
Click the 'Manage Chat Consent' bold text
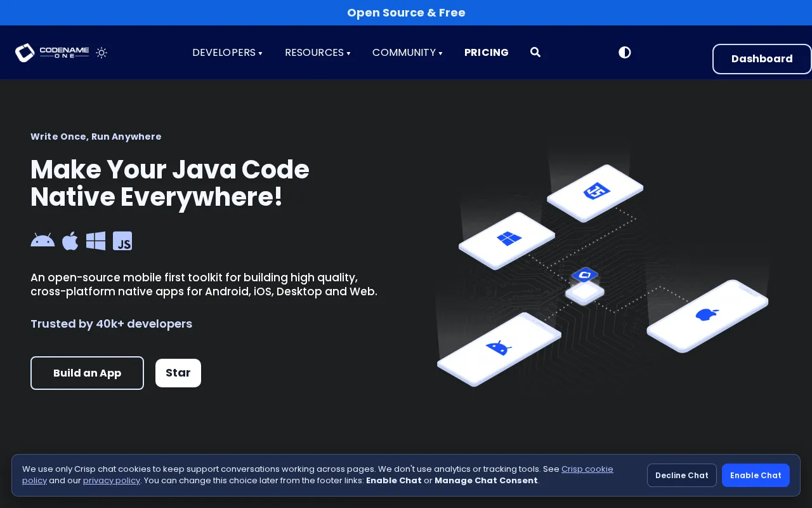[x=486, y=481]
